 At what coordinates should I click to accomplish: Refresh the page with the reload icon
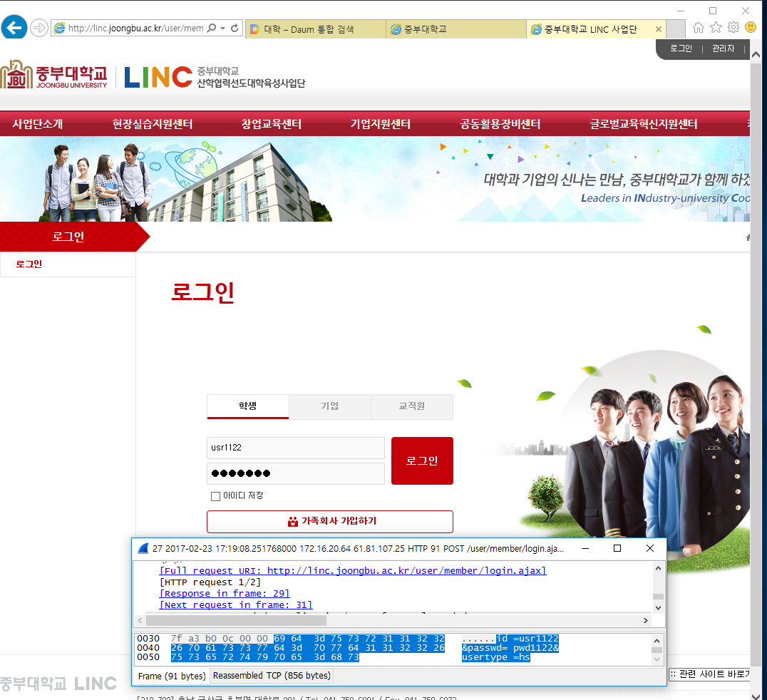[235, 29]
